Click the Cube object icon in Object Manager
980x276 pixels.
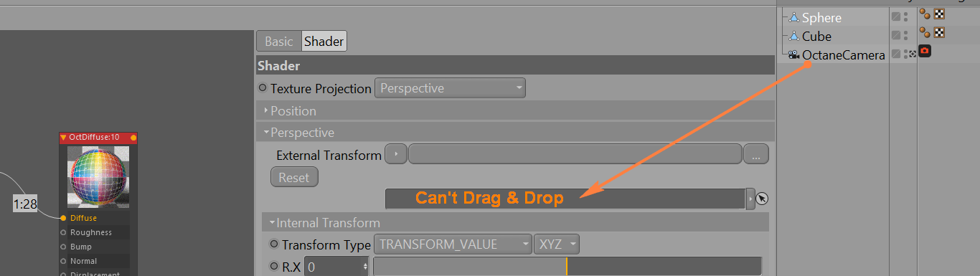point(794,36)
